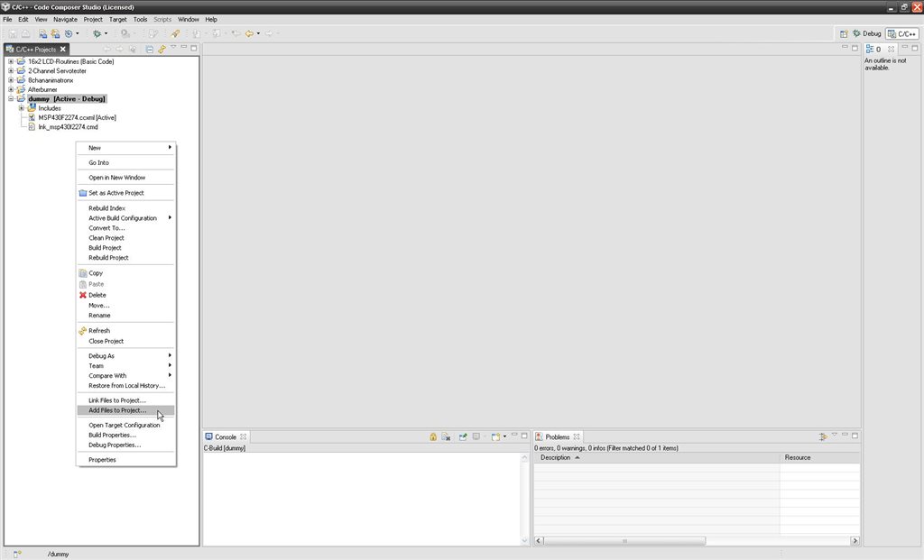The height and width of the screenshot is (560, 924).
Task: Click the build active project toolbar icon
Action: (x=43, y=33)
